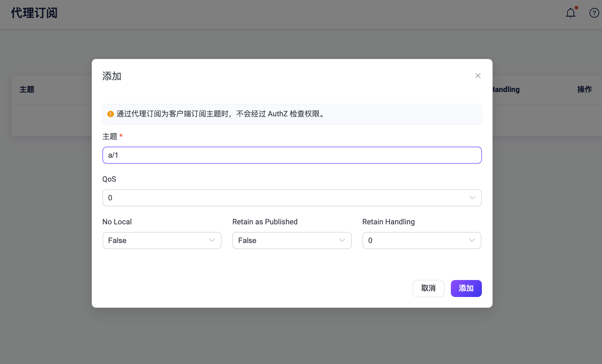602x364 pixels.
Task: Close the 添加 dialog with the X icon
Action: (x=478, y=76)
